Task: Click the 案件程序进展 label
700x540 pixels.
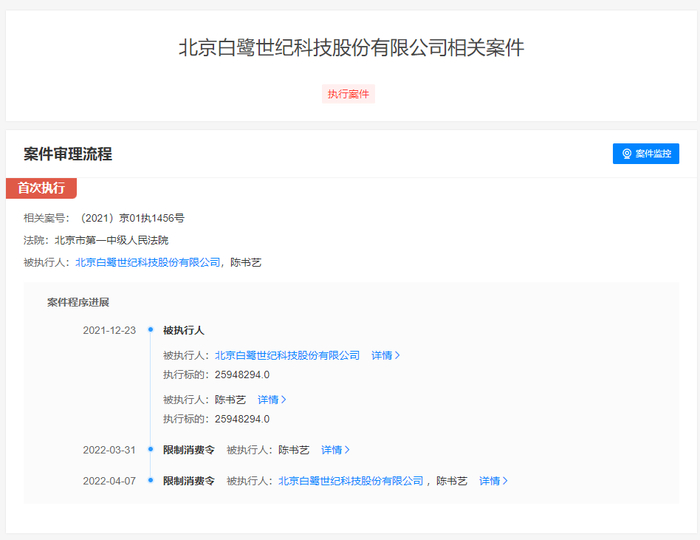Action: click(78, 302)
